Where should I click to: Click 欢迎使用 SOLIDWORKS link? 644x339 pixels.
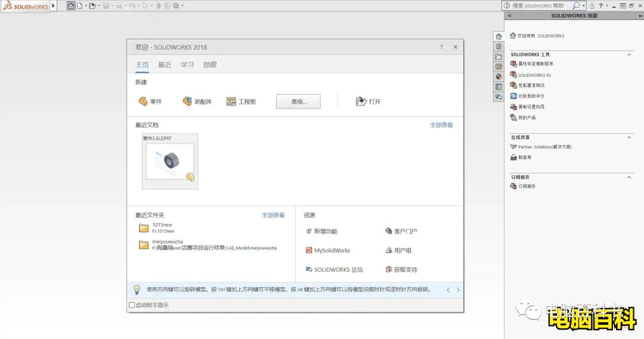tap(537, 36)
